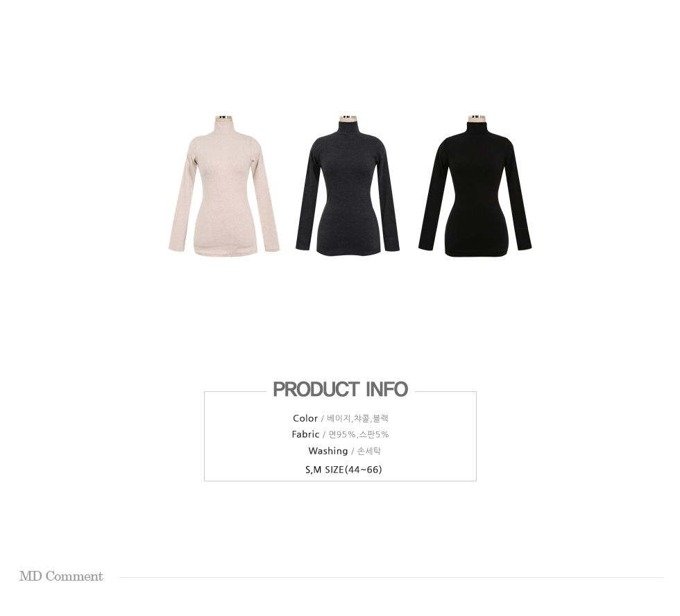Click the 스판5% fabric composition text
Image resolution: width=680 pixels, height=616 pixels.
[x=374, y=434]
